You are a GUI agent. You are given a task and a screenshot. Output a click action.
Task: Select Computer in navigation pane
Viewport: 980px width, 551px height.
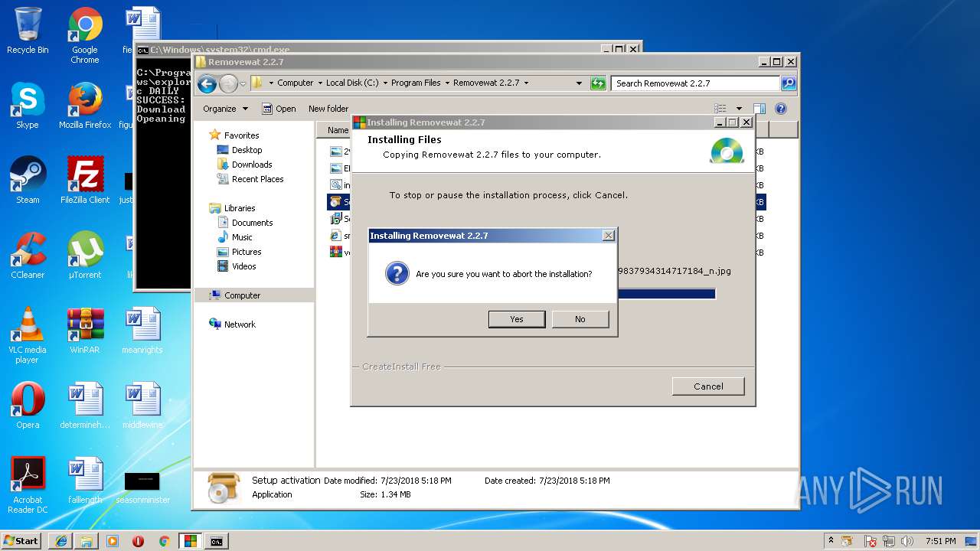pyautogui.click(x=242, y=295)
